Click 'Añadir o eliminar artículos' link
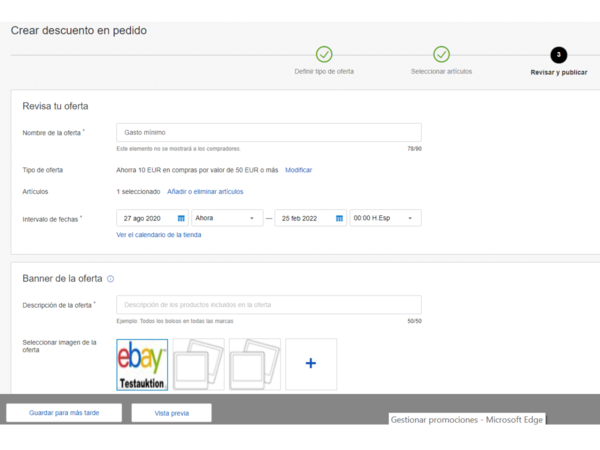 tap(205, 192)
